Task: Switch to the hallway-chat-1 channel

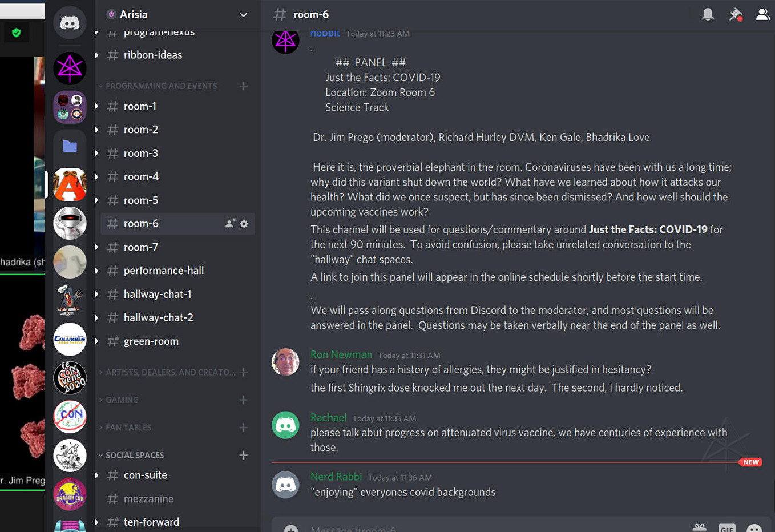Action: (158, 294)
